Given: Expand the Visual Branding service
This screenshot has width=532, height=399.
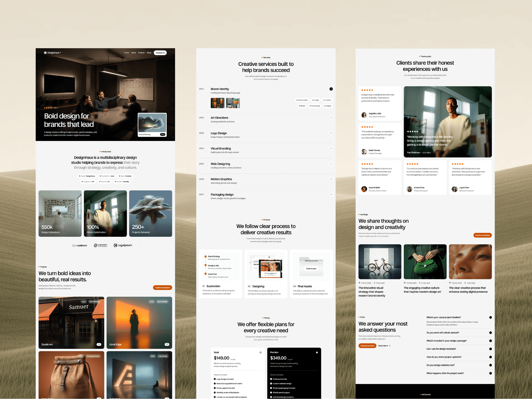Looking at the screenshot, I should coord(331,148).
